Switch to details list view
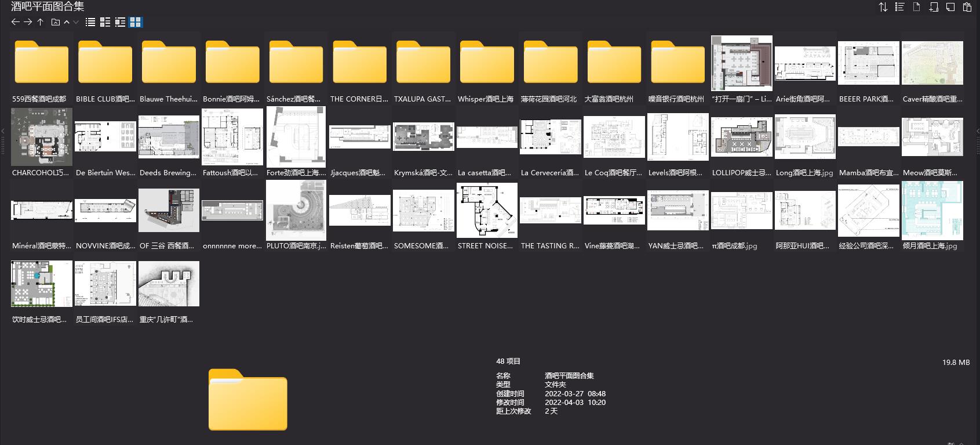980x445 pixels. [105, 22]
